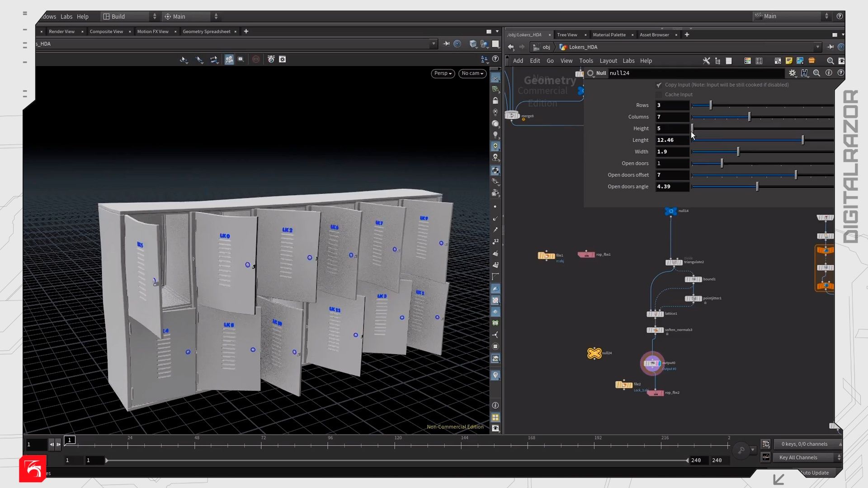Click the null24 node icon
The width and height of the screenshot is (868, 488).
click(594, 353)
